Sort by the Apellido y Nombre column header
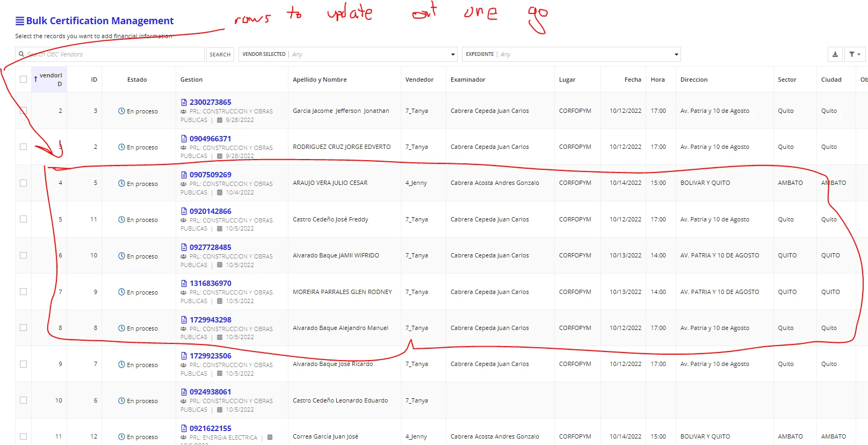868x445 pixels. 320,80
